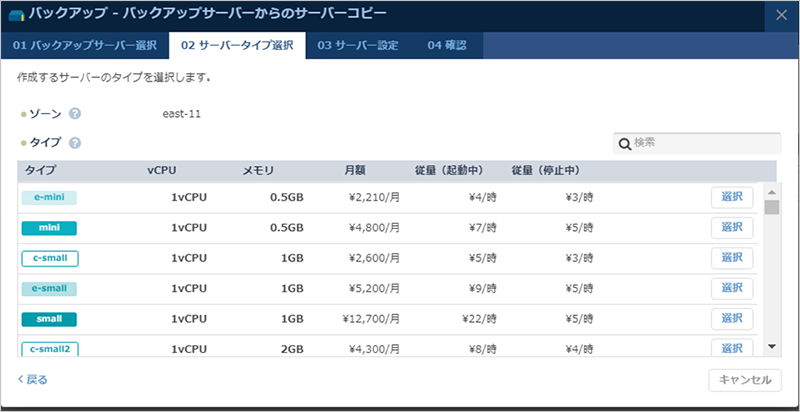Go to the 04 確認 tab
This screenshot has width=800, height=412.
[447, 45]
